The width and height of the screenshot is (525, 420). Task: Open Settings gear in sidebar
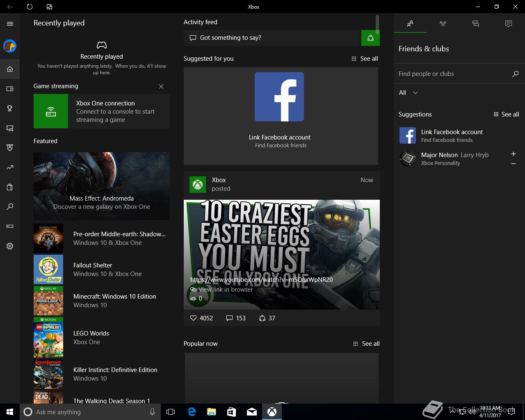[10, 246]
